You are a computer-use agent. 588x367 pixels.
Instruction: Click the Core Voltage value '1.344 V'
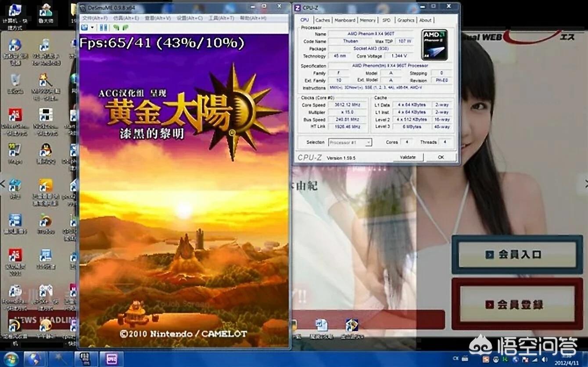pos(398,56)
